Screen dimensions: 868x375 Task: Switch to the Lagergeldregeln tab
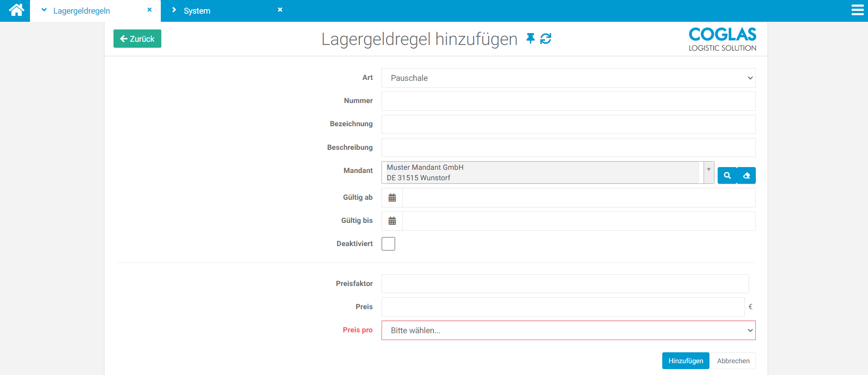click(82, 11)
